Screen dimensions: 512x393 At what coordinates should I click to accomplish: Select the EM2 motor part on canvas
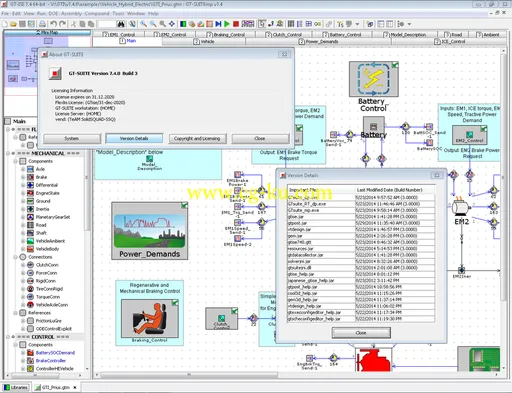461,208
